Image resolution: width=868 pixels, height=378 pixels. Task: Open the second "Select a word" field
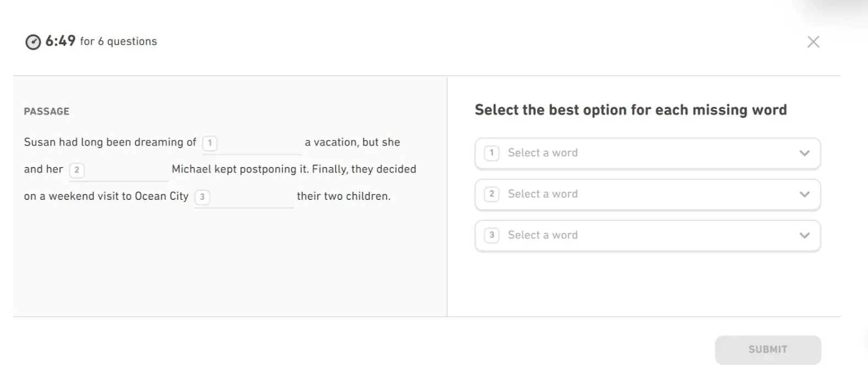tap(632, 194)
